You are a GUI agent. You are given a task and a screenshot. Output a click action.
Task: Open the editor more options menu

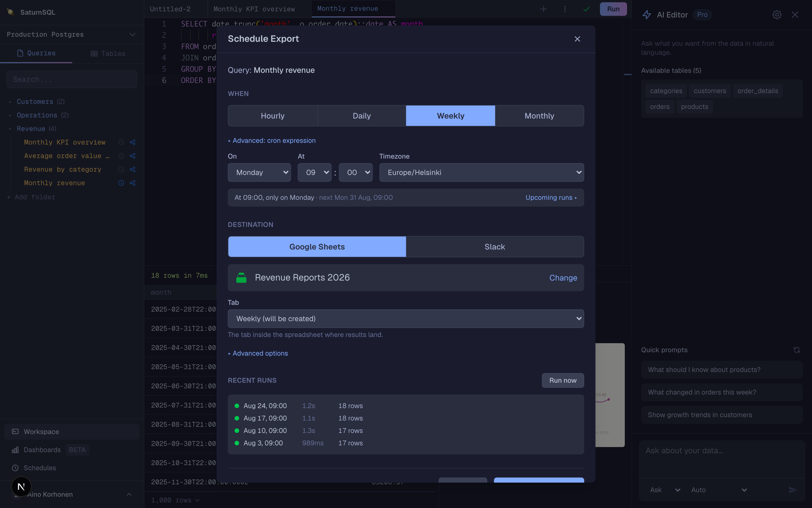(565, 9)
